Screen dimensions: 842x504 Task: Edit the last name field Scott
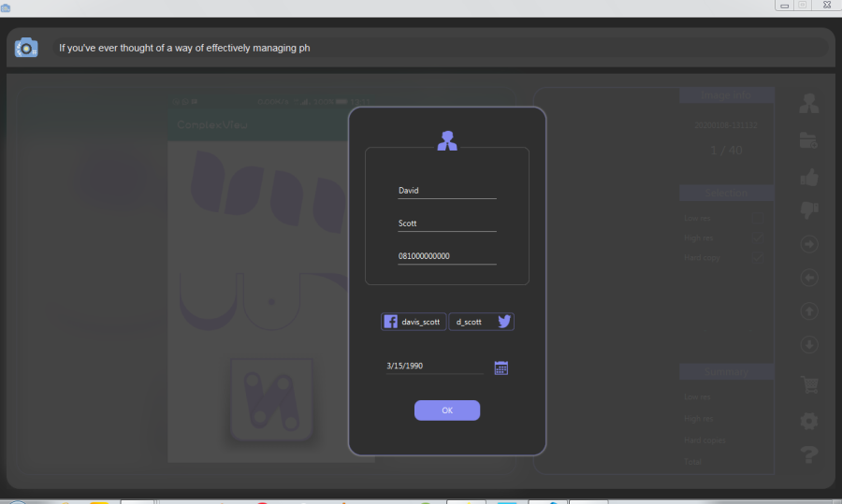[447, 223]
